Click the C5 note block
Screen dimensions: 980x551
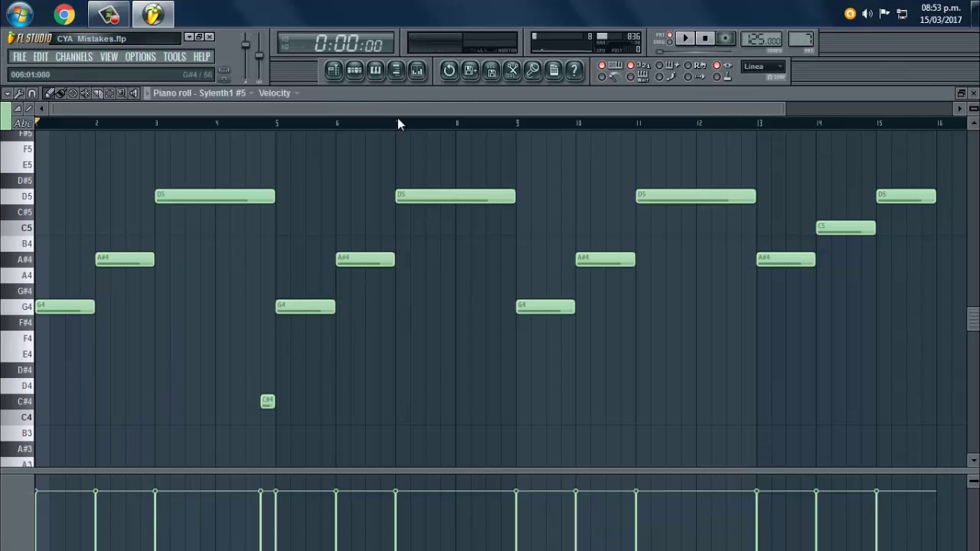click(x=846, y=227)
